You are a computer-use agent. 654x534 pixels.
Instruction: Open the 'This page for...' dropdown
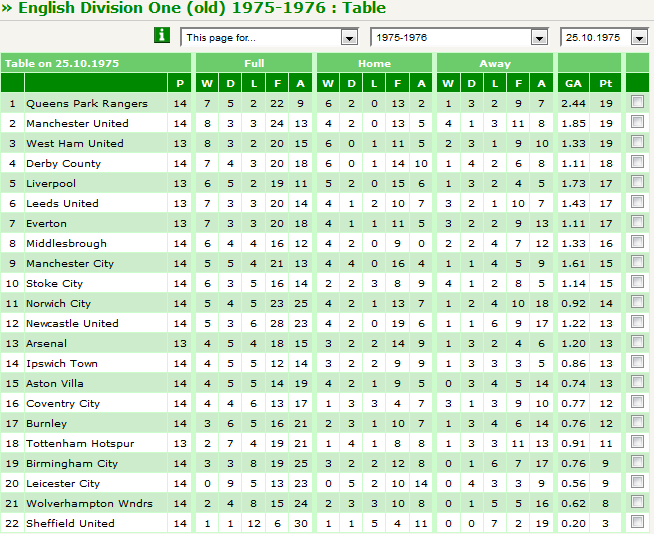269,38
